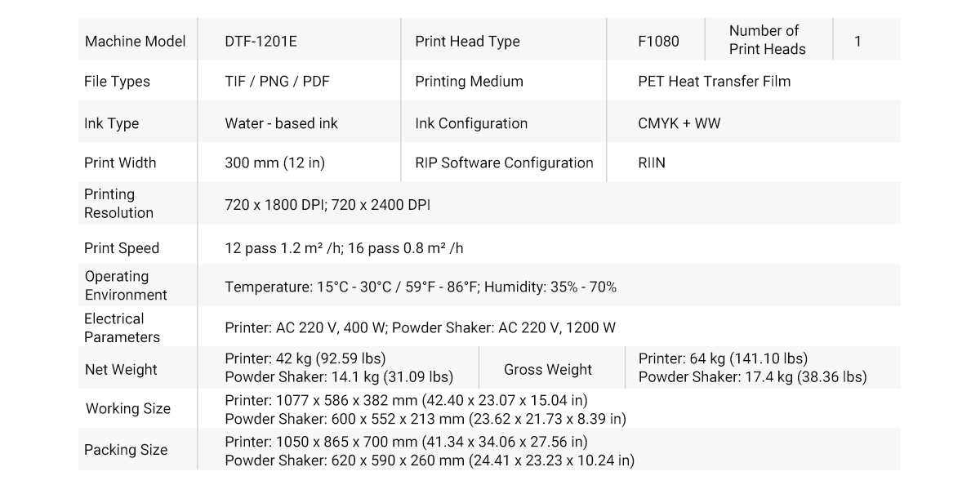The image size is (980, 485).
Task: Select the F1080 print head value
Action: coord(658,42)
